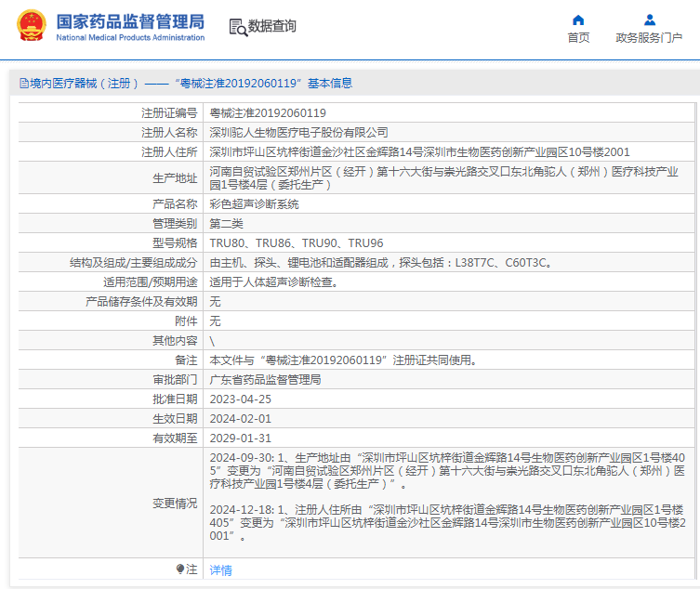Go to home via house icon
700x589 pixels.
578,20
